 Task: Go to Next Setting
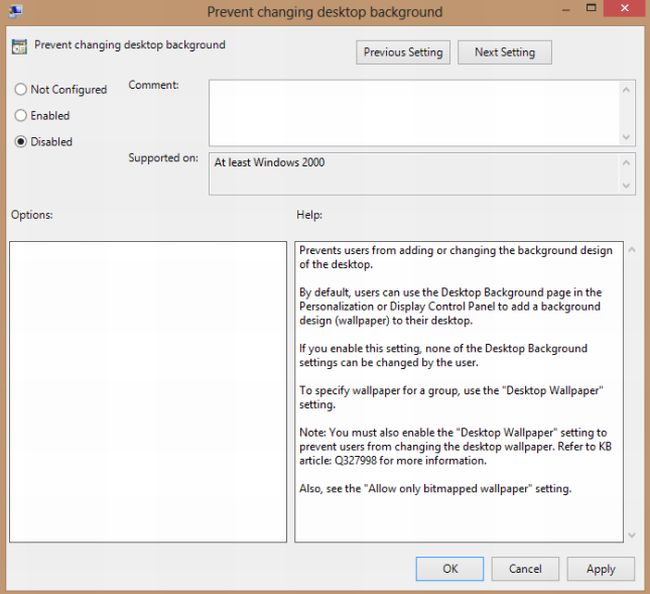504,52
